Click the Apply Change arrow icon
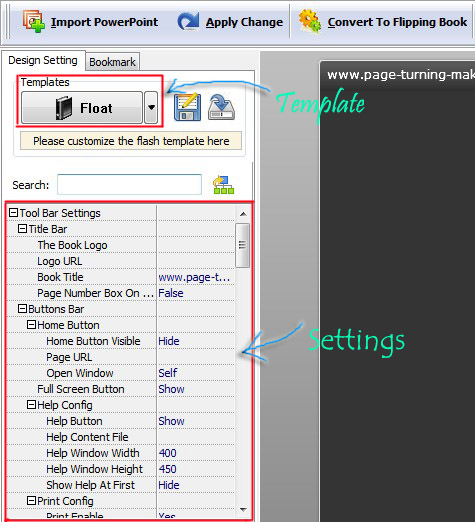 (188, 22)
